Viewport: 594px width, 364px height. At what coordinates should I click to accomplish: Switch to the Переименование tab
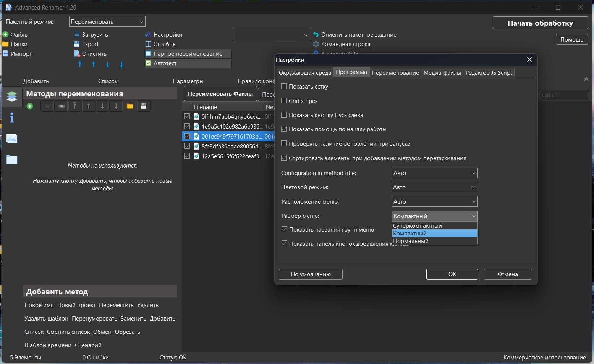pos(395,73)
